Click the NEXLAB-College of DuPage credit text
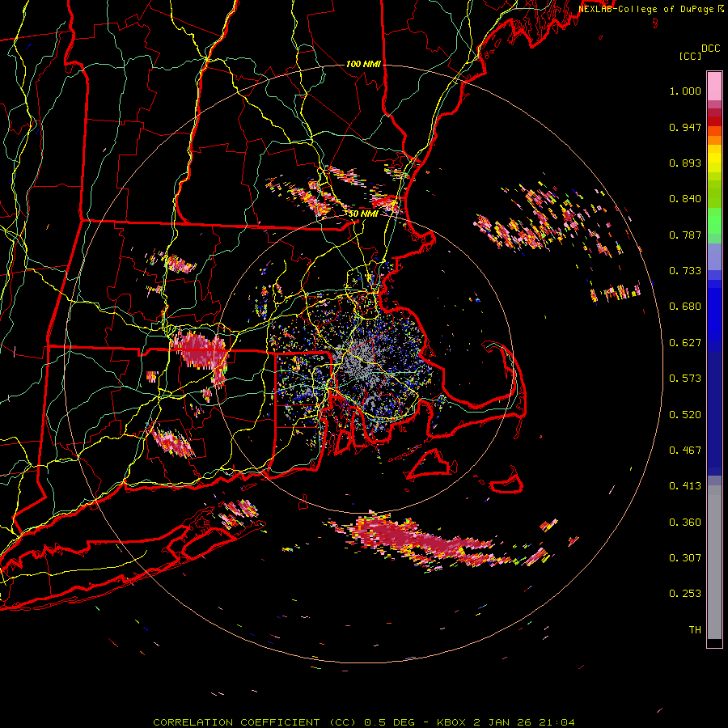Screen dimensions: 728x728 [645, 9]
